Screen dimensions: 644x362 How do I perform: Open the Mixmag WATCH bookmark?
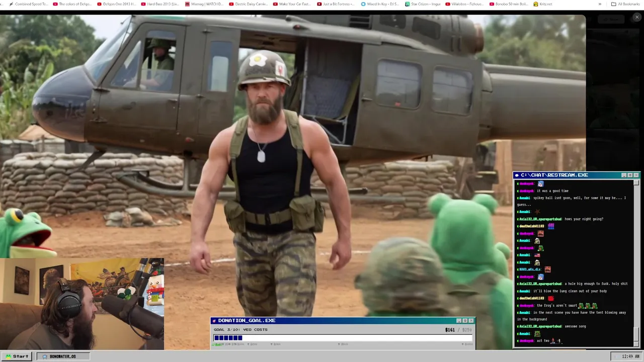(204, 4)
